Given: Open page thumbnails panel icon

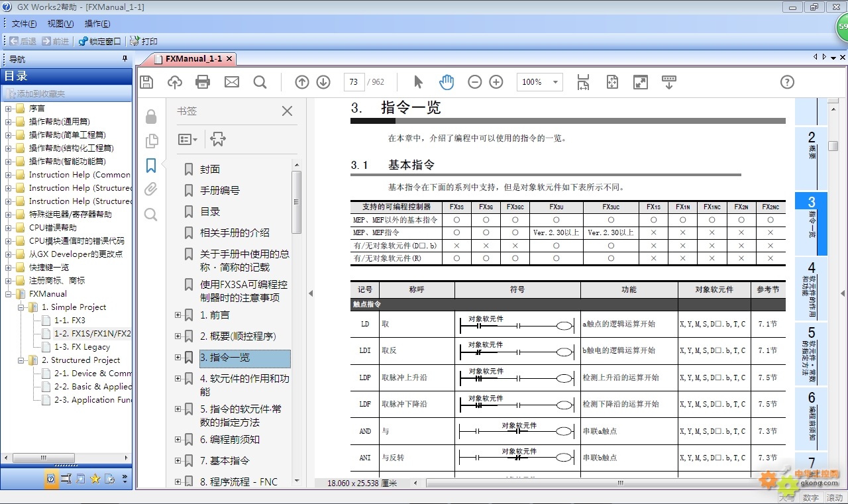Looking at the screenshot, I should (x=152, y=141).
